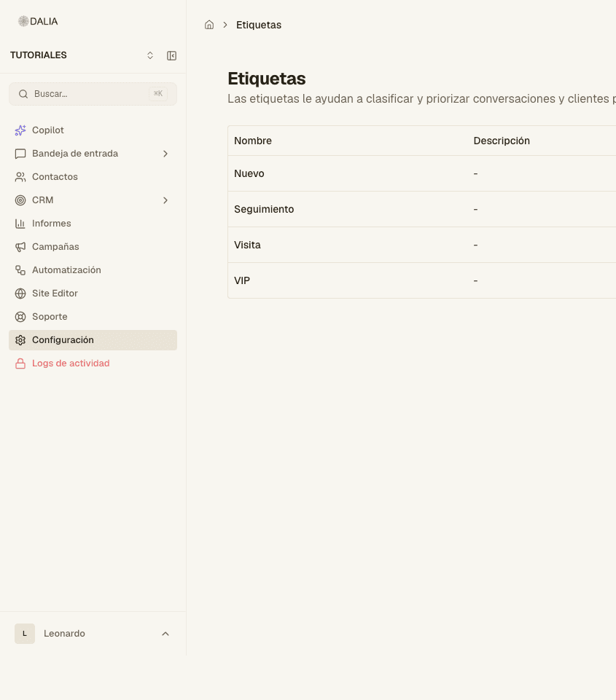Go to home via breadcrumb house icon

[209, 25]
